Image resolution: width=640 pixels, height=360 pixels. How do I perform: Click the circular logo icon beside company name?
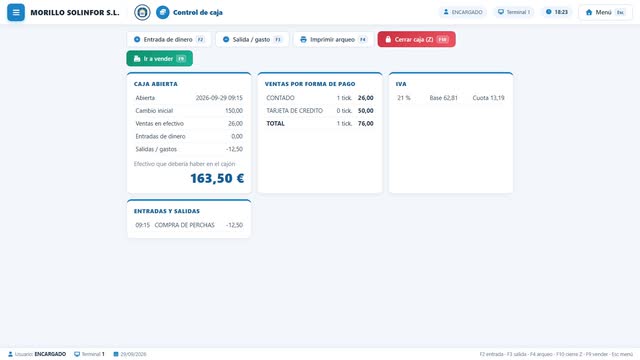pyautogui.click(x=142, y=12)
